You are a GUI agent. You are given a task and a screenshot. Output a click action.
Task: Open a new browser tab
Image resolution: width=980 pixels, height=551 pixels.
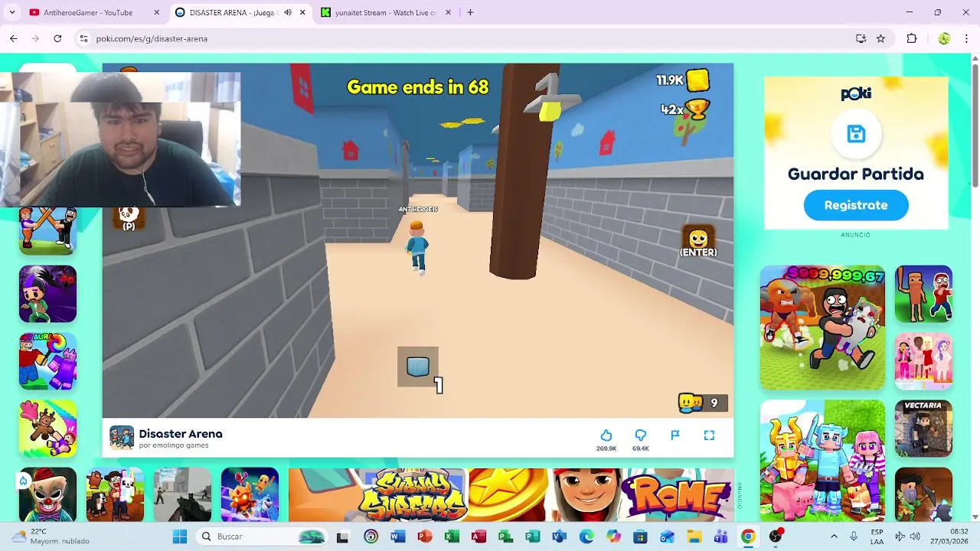click(470, 12)
